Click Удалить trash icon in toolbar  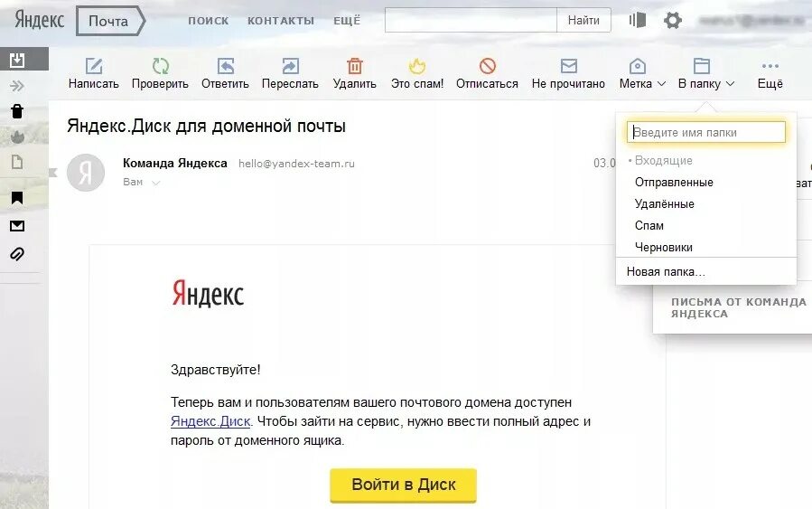pyautogui.click(x=355, y=66)
